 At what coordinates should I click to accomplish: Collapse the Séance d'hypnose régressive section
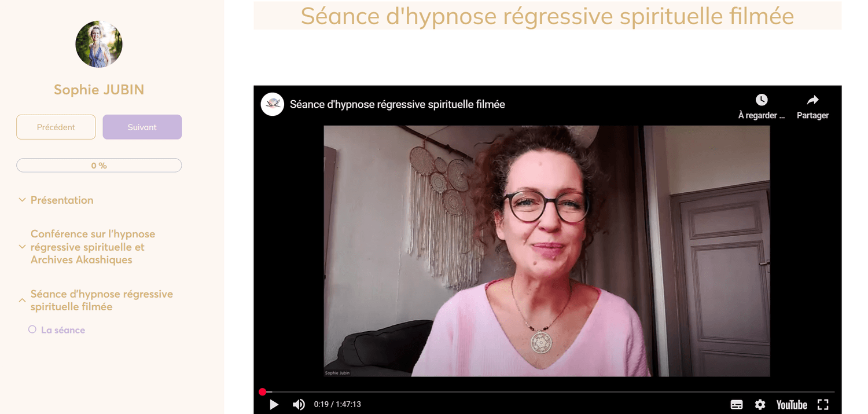22,301
